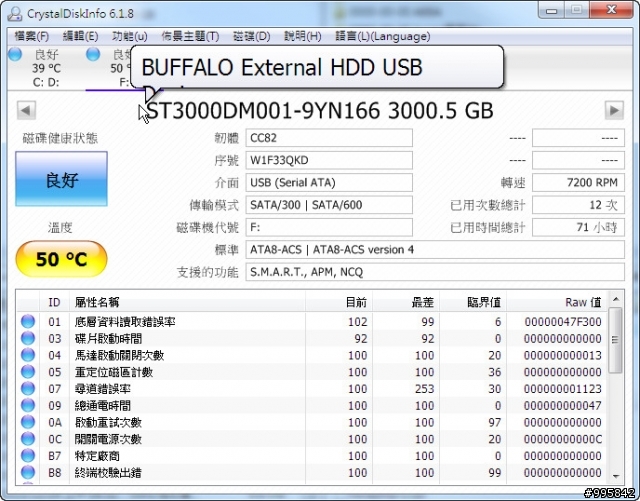Select the F: disk status orb at 50 °C

[93, 54]
